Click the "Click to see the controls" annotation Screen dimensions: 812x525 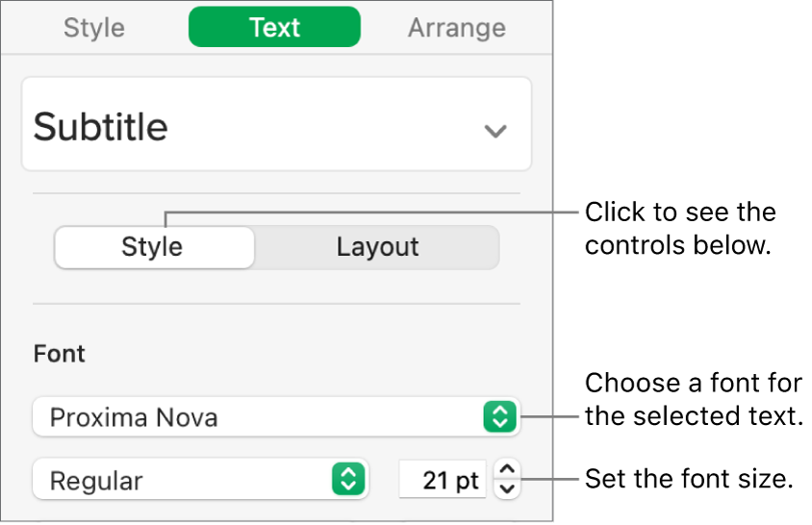[x=679, y=228]
